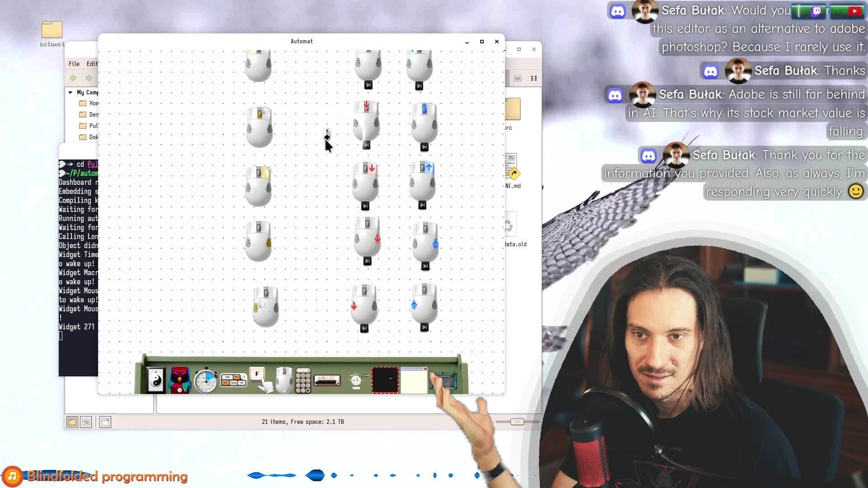Click the black red-dotted screen widget
The height and width of the screenshot is (488, 868).
[x=385, y=380]
